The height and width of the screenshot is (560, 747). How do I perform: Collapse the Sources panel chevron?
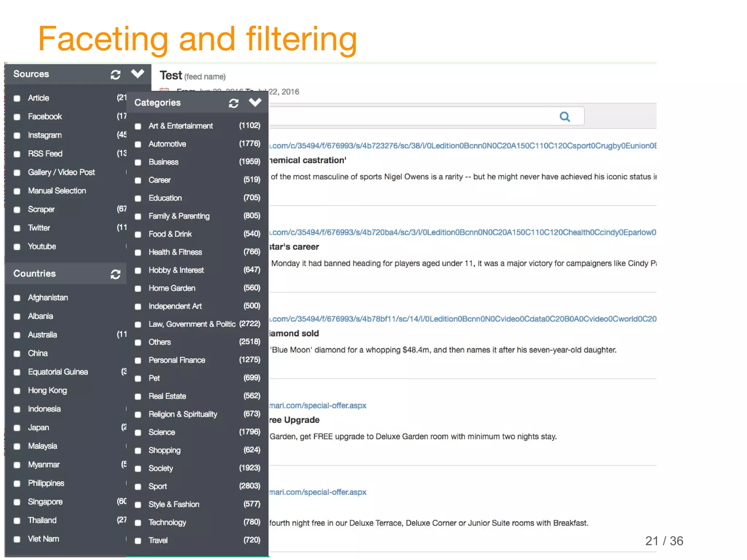point(138,74)
